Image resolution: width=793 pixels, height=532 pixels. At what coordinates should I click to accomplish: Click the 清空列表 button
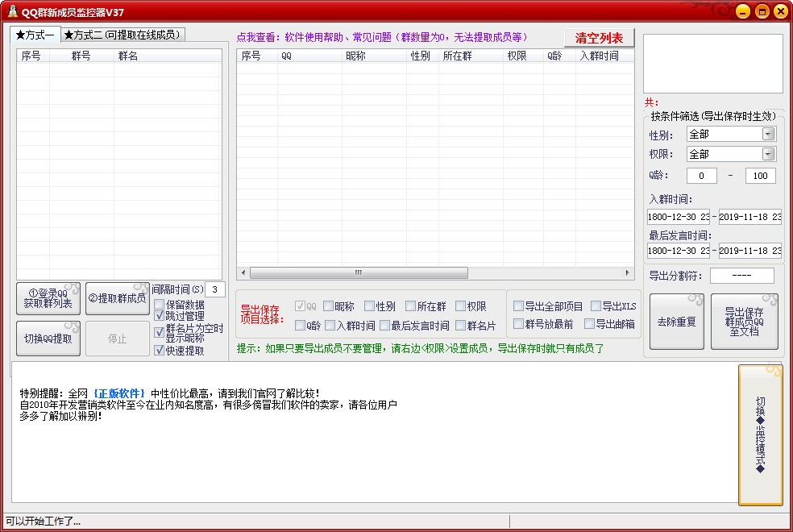[x=600, y=38]
